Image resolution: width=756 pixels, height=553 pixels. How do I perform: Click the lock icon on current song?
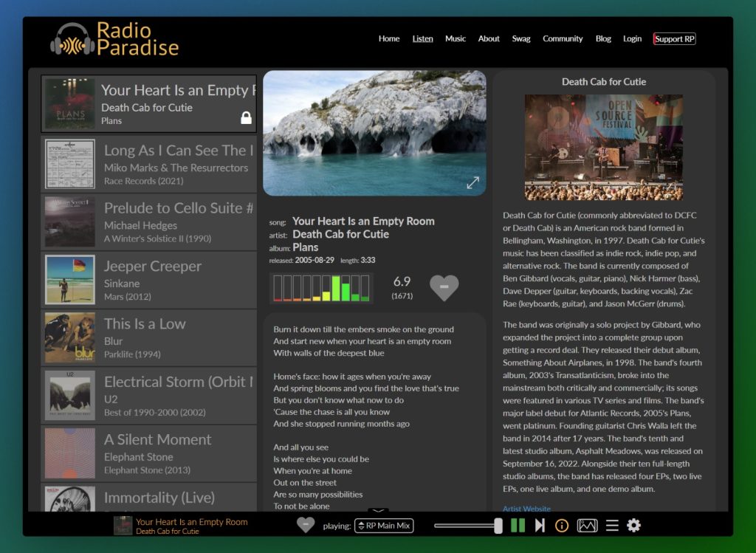point(246,118)
